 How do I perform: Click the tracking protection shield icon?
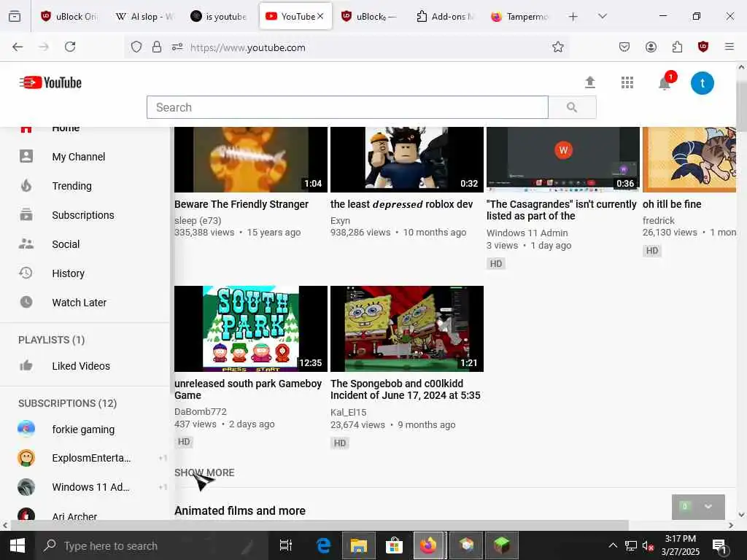pyautogui.click(x=136, y=47)
